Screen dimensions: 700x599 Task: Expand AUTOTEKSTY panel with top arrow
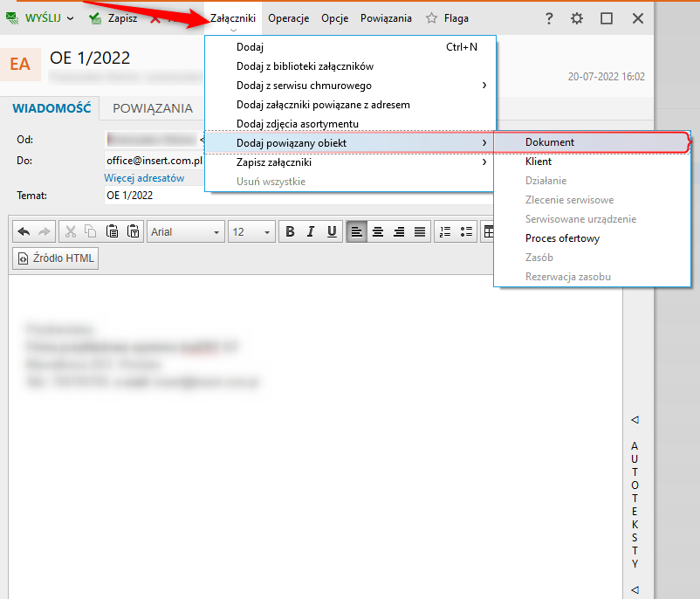pyautogui.click(x=635, y=419)
